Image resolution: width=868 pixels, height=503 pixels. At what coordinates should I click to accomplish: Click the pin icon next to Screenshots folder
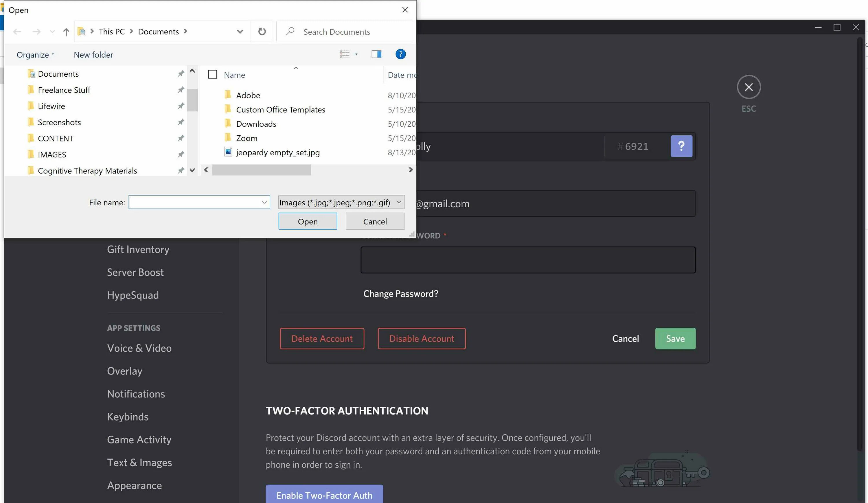(180, 121)
